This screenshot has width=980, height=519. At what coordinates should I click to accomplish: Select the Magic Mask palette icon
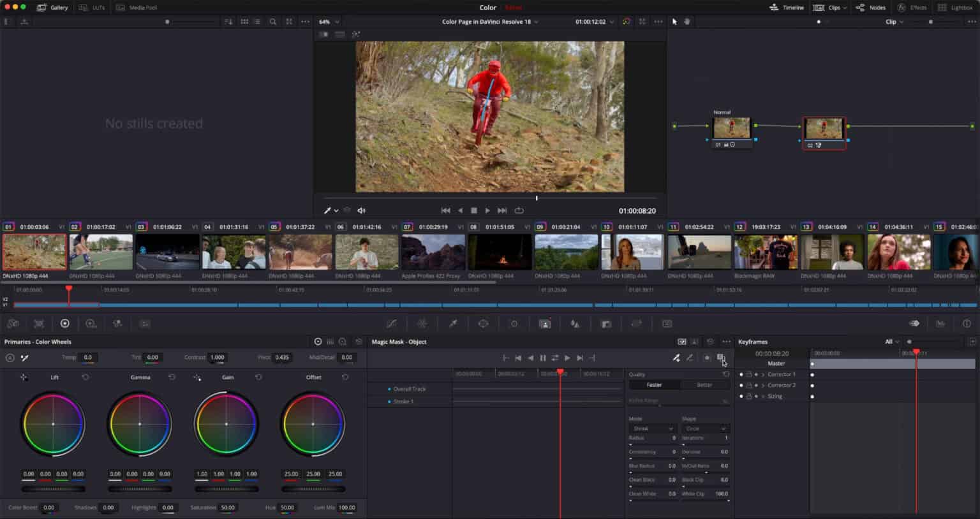(544, 324)
